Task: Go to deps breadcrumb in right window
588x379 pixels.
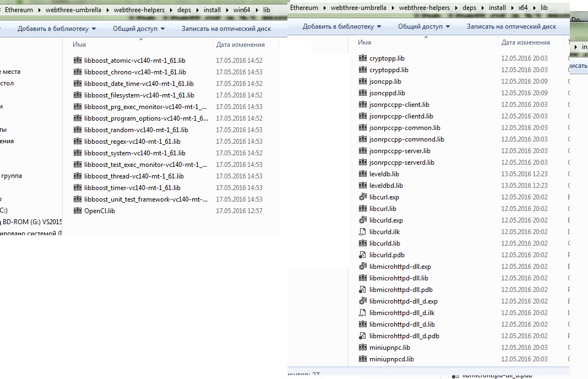Action: (x=469, y=8)
